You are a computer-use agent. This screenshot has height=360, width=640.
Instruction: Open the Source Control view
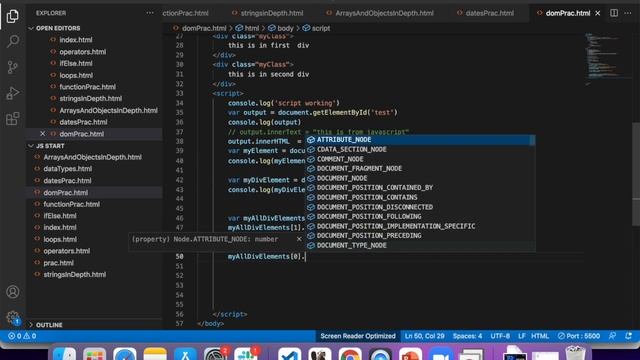coord(13,67)
